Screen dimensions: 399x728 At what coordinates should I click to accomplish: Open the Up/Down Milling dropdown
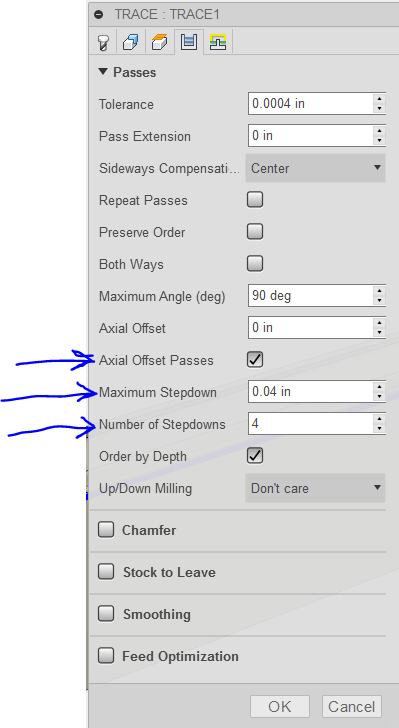pos(315,488)
